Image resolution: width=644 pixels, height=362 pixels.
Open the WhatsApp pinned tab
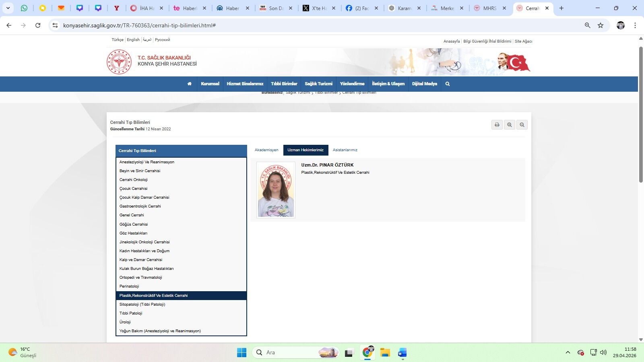click(24, 8)
